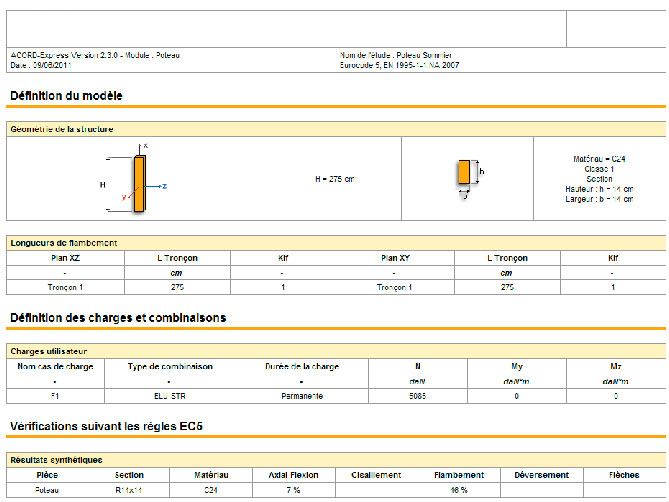Click the column structure diagram with axes
The image size is (669, 502).
point(135,178)
